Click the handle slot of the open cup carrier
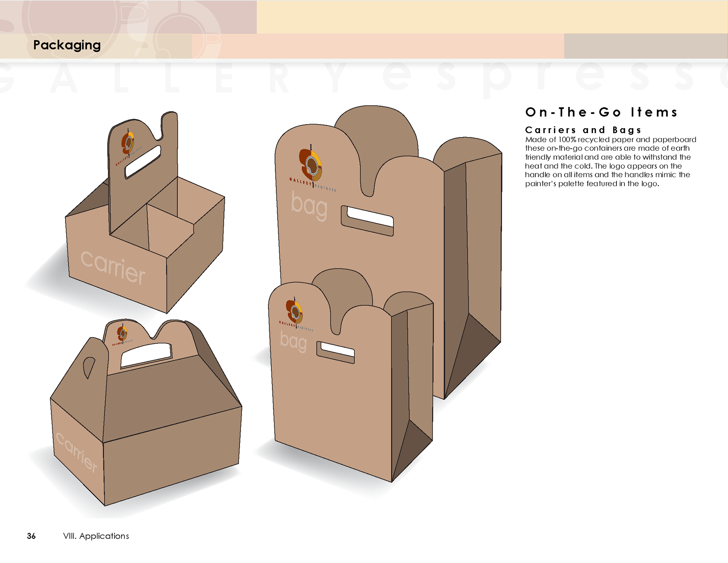 tap(143, 162)
